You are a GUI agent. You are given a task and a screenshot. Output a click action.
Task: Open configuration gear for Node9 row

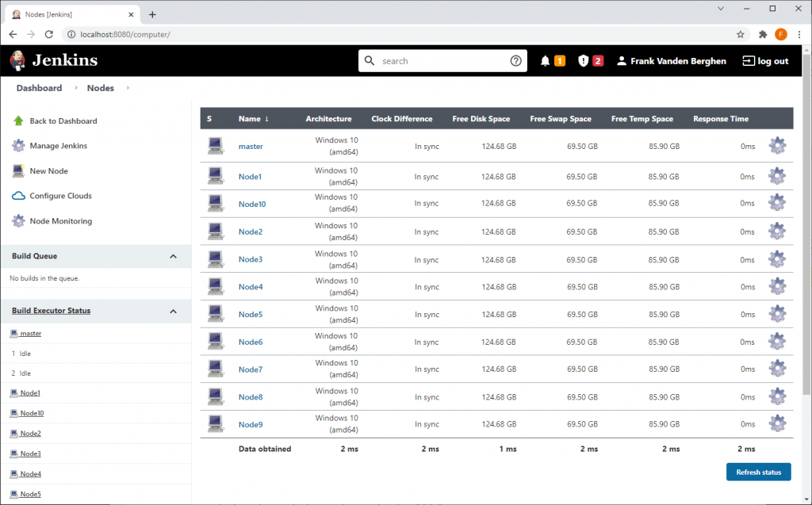777,423
